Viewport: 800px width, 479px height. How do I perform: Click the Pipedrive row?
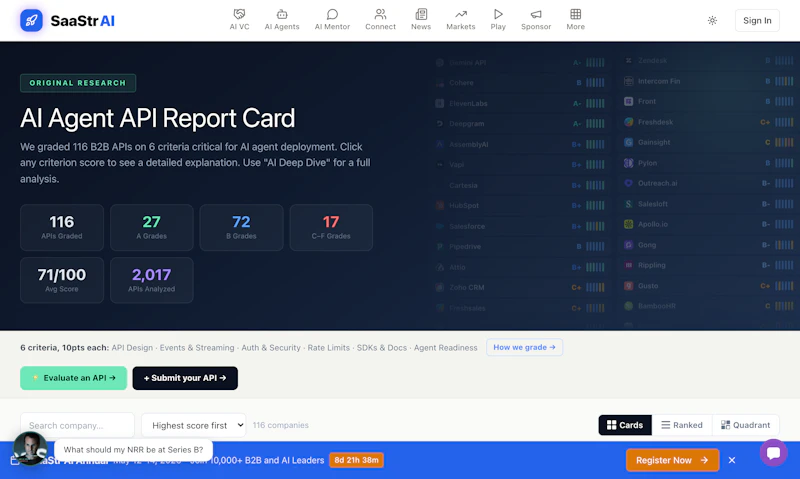[x=520, y=246]
